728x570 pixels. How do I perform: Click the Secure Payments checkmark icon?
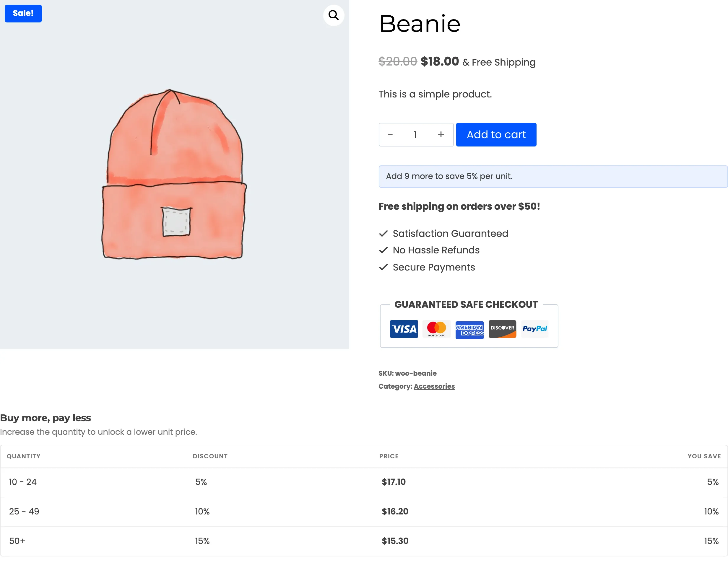coord(383,267)
